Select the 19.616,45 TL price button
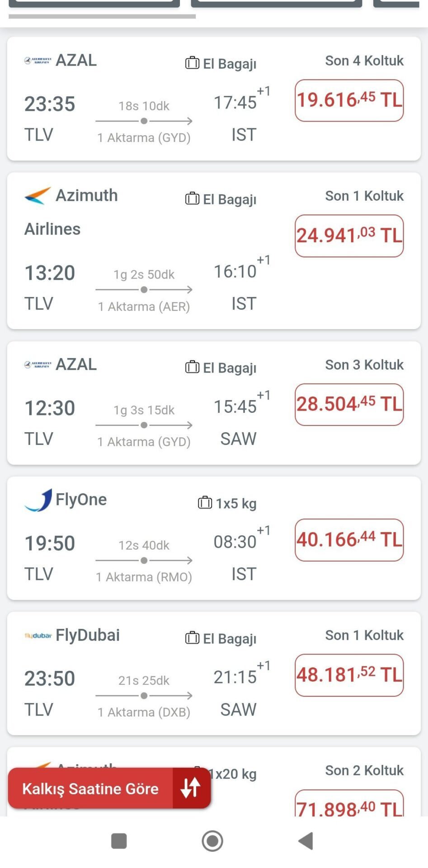428x868 pixels. coord(349,100)
